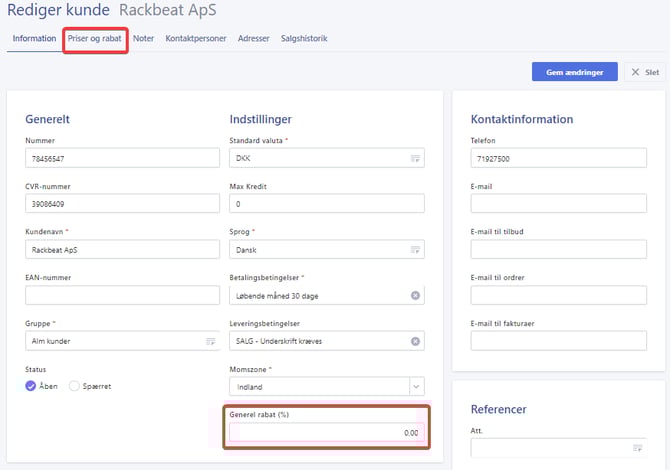Image resolution: width=670 pixels, height=470 pixels.
Task: Click the Att. reference list icon
Action: [638, 448]
